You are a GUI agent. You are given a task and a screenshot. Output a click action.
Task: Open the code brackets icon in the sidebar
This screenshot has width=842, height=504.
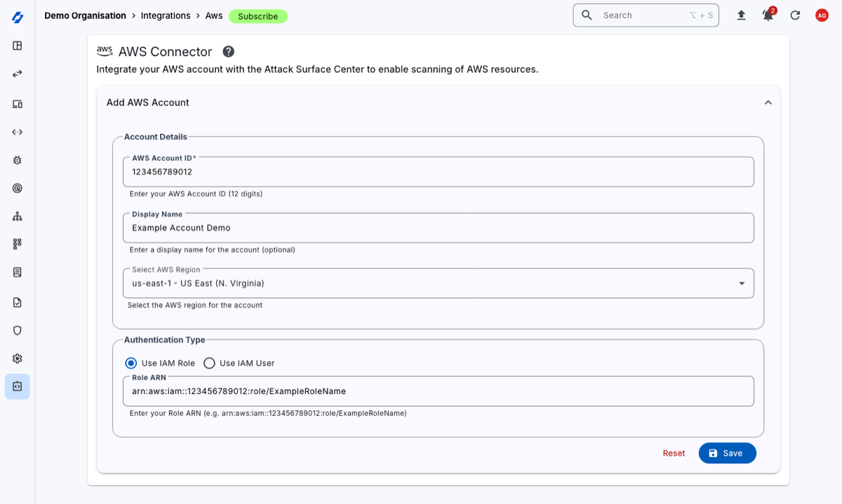pyautogui.click(x=17, y=132)
